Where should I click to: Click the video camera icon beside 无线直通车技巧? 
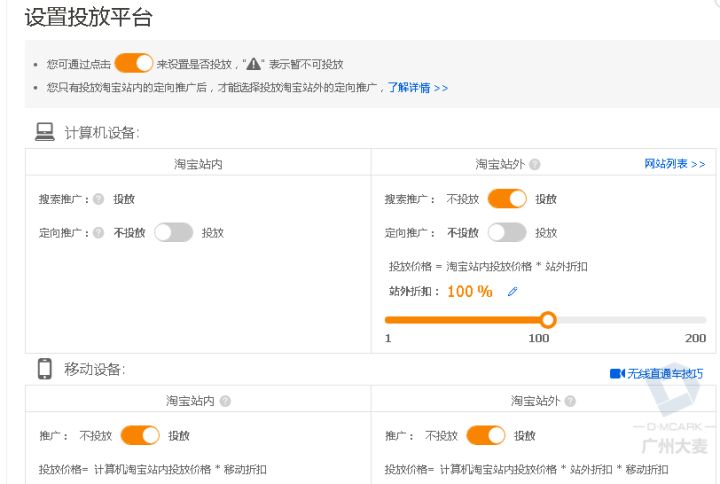point(616,374)
